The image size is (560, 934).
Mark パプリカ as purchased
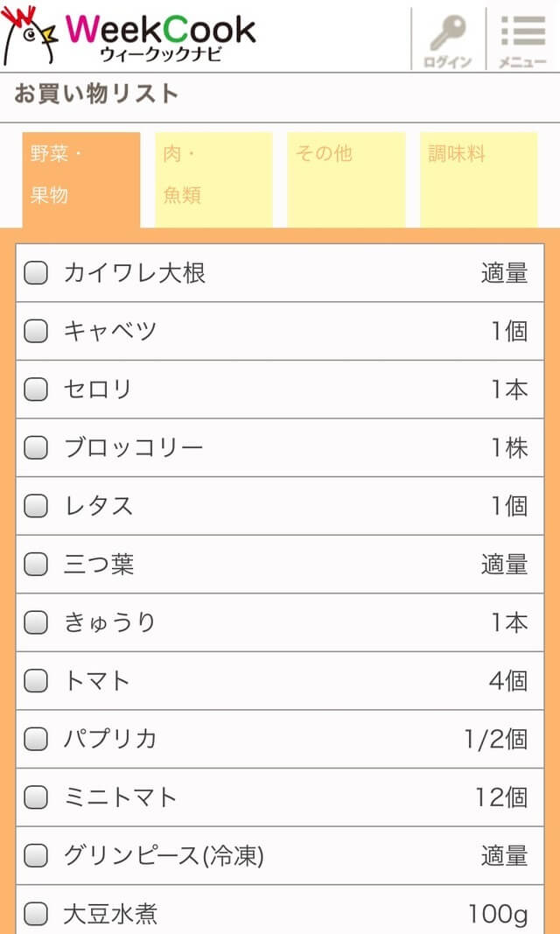click(x=36, y=739)
